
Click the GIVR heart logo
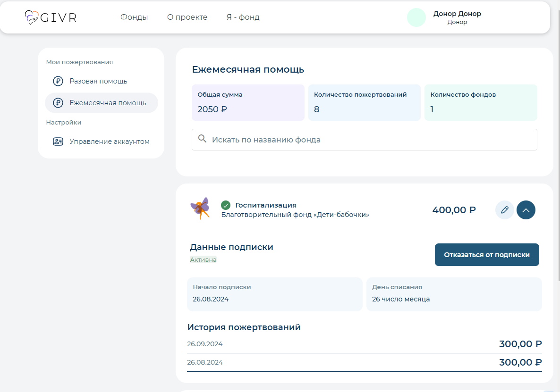pos(32,17)
